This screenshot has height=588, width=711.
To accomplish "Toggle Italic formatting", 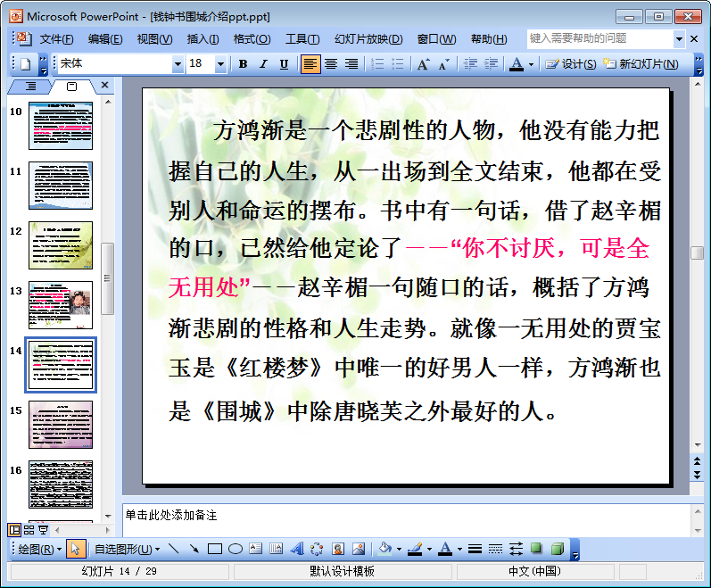I will (263, 64).
